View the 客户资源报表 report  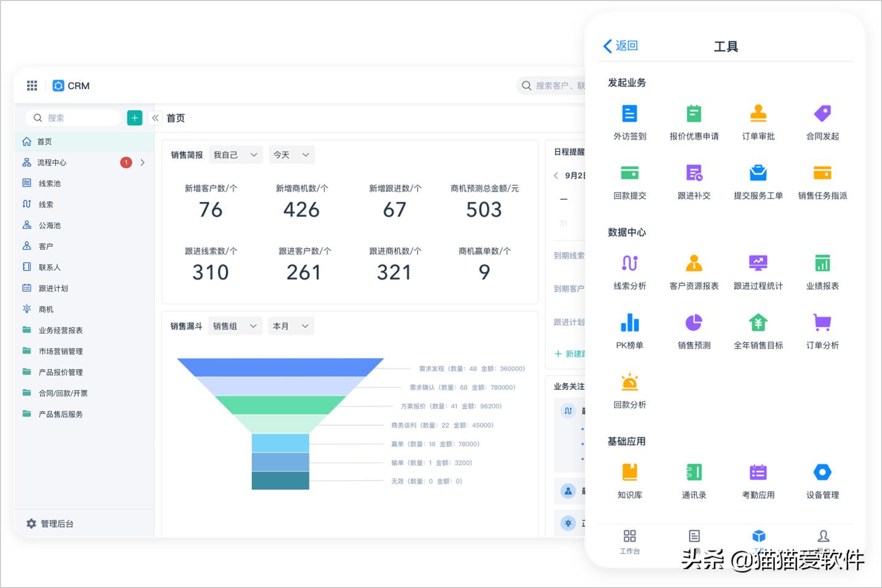pyautogui.click(x=694, y=271)
